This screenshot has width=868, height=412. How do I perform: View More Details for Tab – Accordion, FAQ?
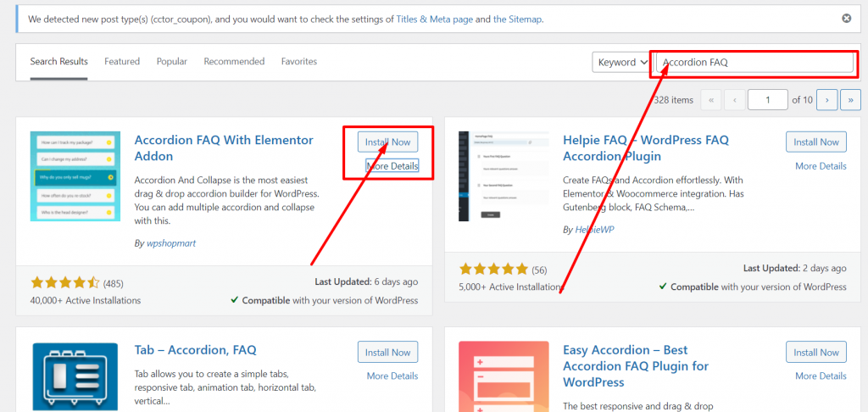[392, 376]
